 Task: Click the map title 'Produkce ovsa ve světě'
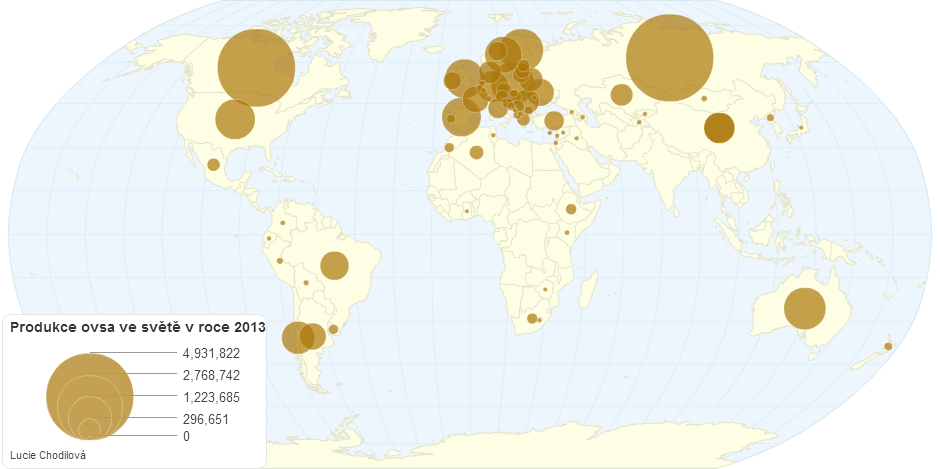click(137, 327)
